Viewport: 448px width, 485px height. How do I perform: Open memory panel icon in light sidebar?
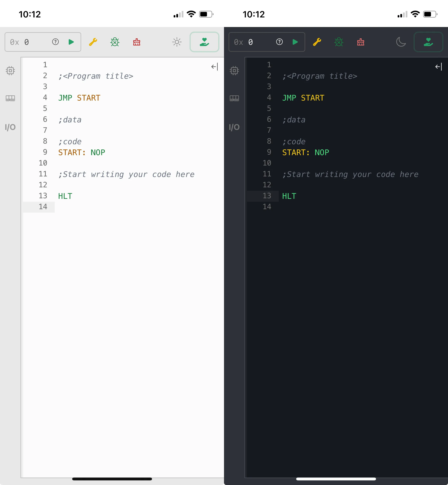click(x=10, y=98)
